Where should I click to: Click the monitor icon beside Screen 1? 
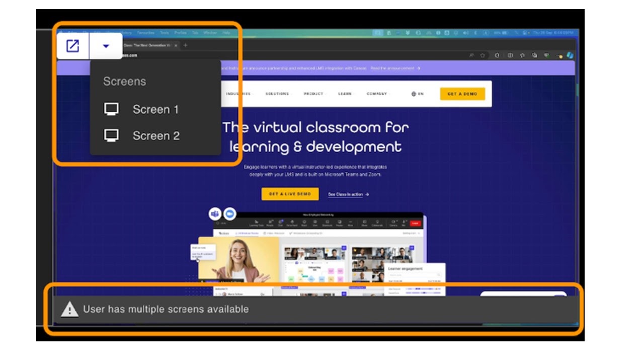coord(111,109)
